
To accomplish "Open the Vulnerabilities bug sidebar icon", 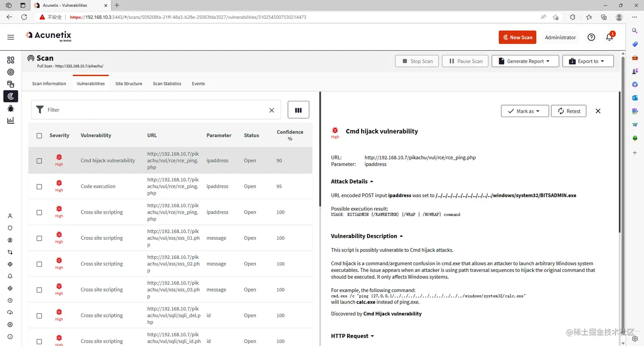I will pos(11,109).
